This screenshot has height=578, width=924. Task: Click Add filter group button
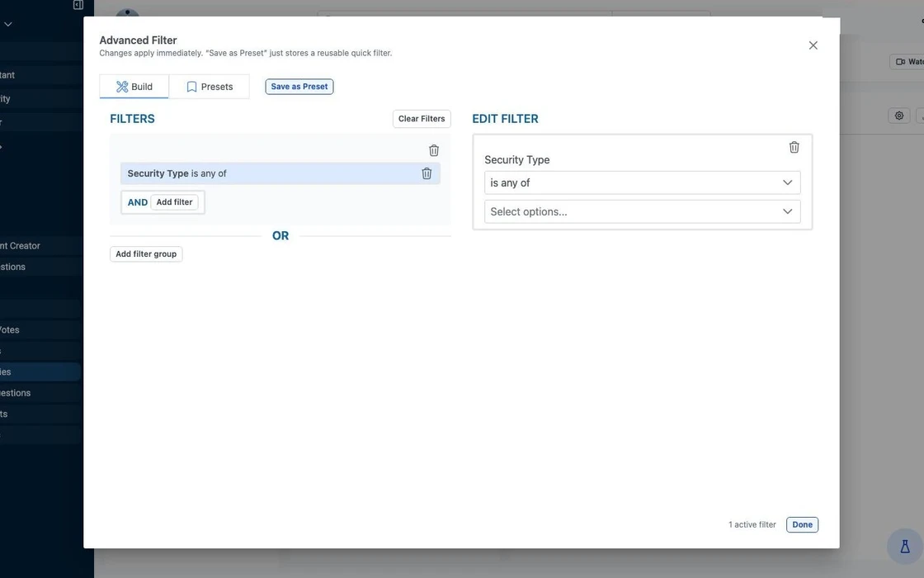point(146,254)
